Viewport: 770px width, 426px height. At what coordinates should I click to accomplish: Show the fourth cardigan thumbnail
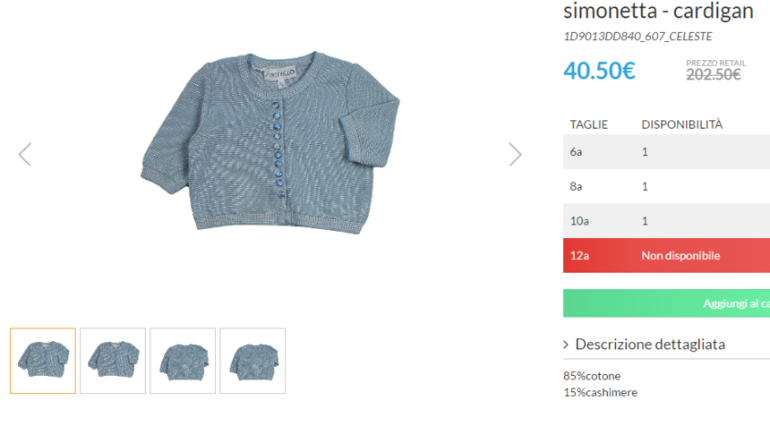tap(253, 360)
